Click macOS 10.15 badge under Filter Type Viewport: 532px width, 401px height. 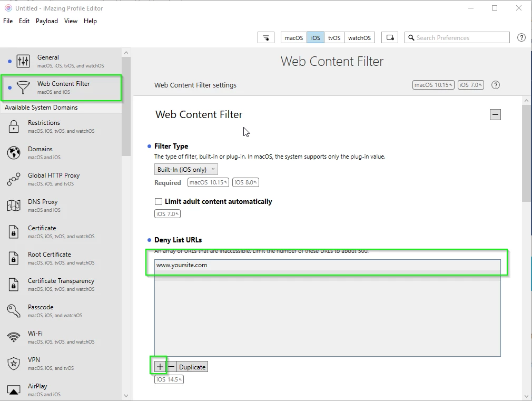208,182
